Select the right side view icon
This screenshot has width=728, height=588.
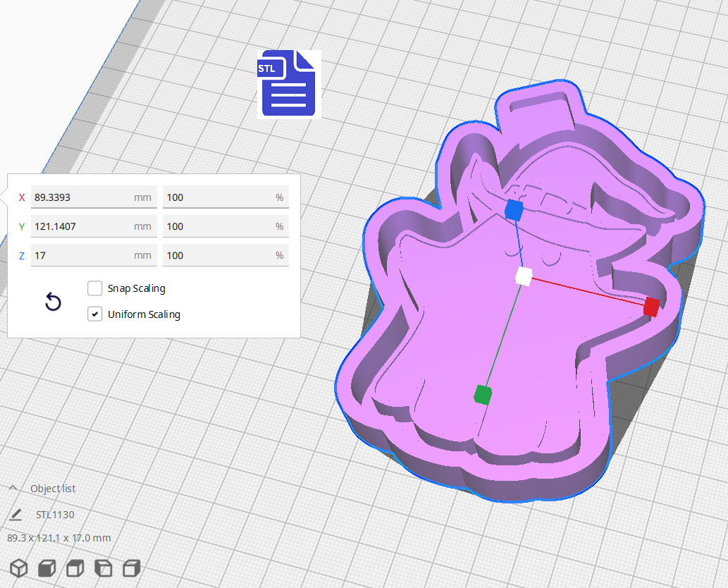131,568
